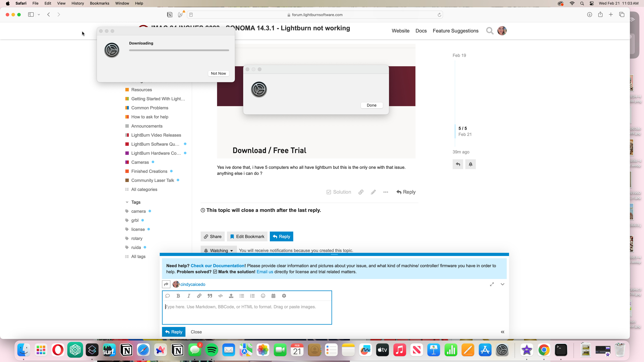Open the composer gear options menu
This screenshot has height=362, width=644.
click(284, 296)
